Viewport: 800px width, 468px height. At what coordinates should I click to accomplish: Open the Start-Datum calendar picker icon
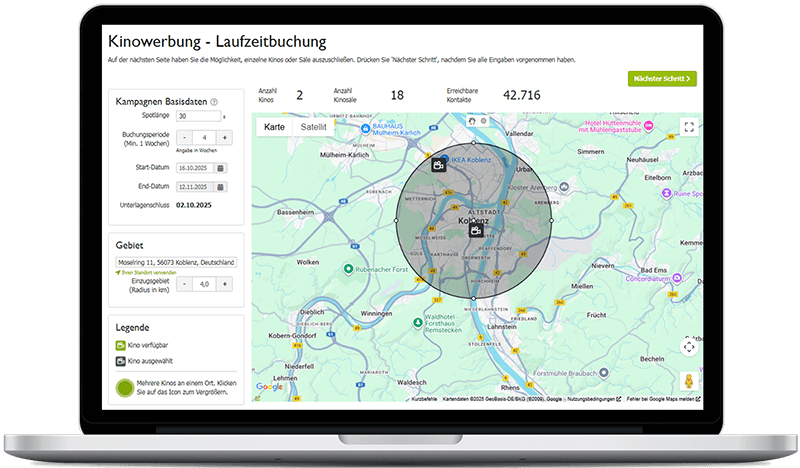[x=220, y=168]
